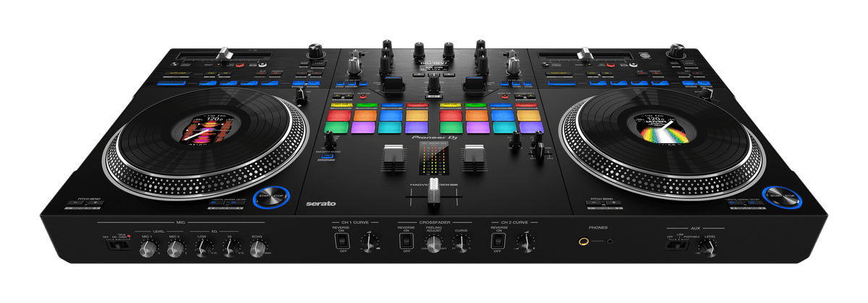Click the left deck tempo slider
868x303 pixels.
point(224,54)
